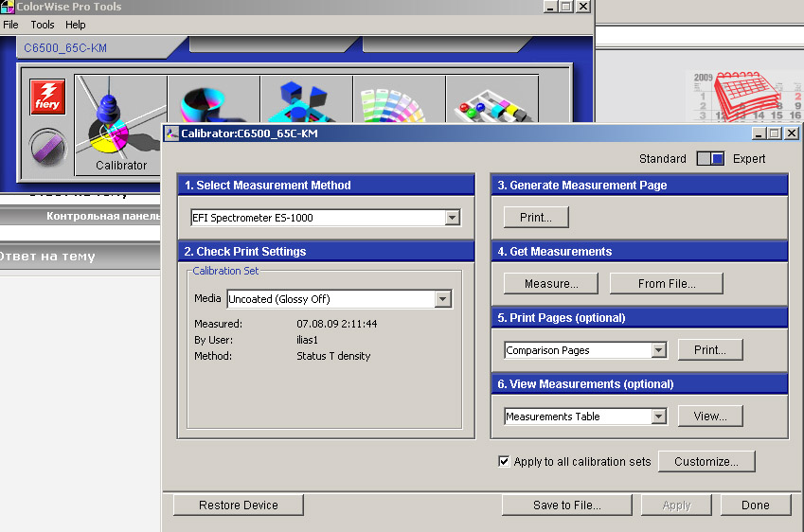Toggle the Standard/Expert mode switch
Screen dimensions: 804x532
710,159
